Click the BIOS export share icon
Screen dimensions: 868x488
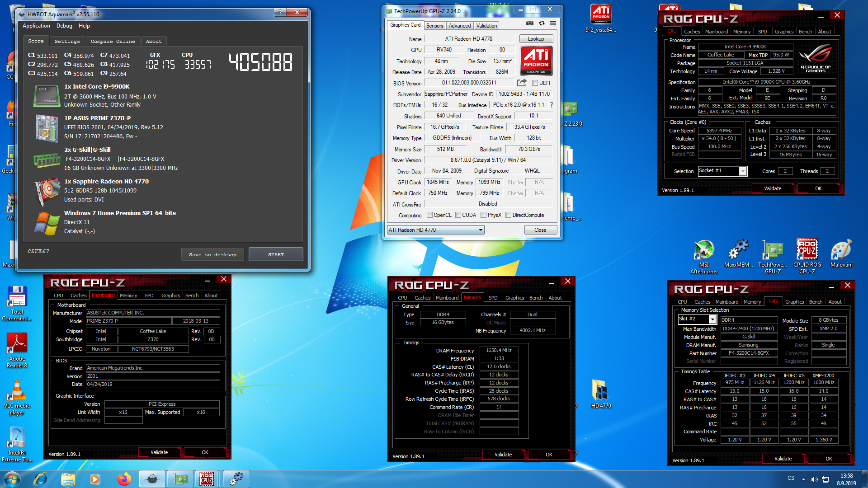point(522,83)
